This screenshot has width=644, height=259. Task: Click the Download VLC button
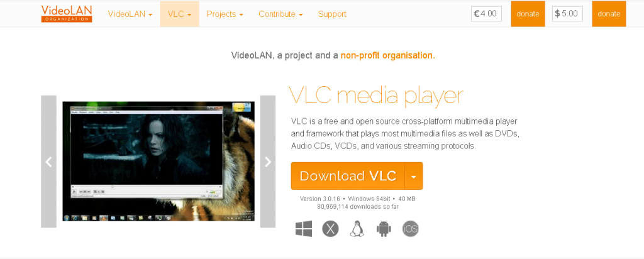coord(348,176)
